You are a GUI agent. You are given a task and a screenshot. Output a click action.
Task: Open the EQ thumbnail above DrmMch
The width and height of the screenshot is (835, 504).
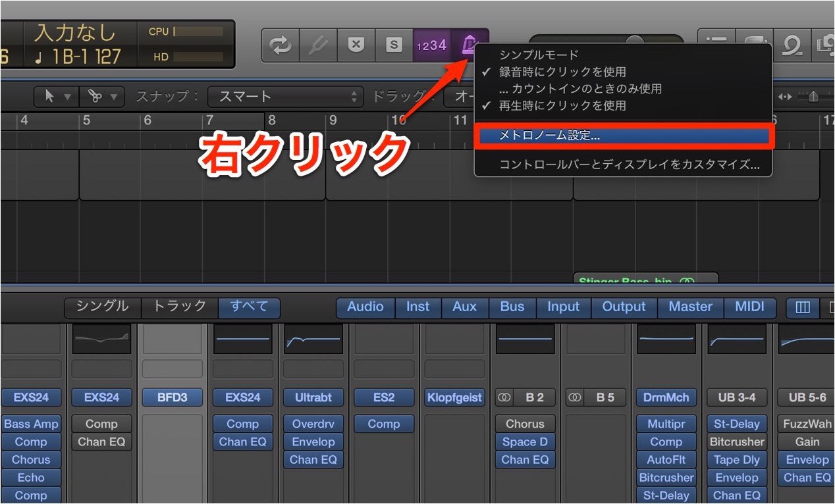666,339
